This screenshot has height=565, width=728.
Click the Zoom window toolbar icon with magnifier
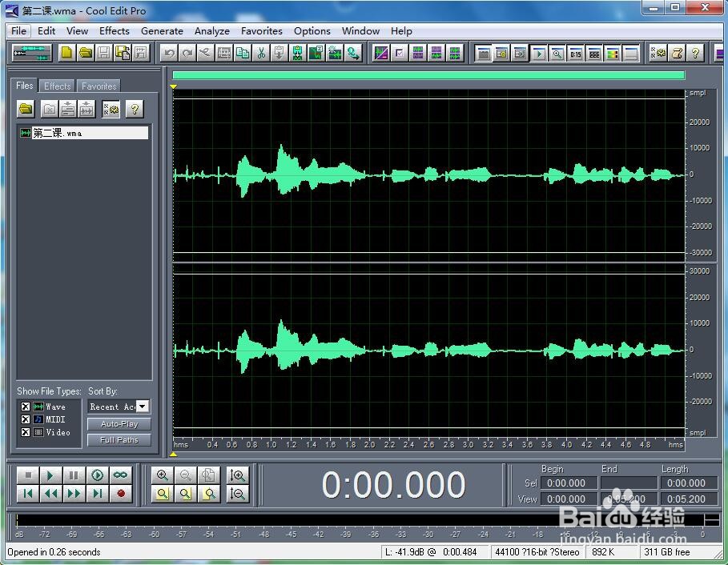click(557, 53)
